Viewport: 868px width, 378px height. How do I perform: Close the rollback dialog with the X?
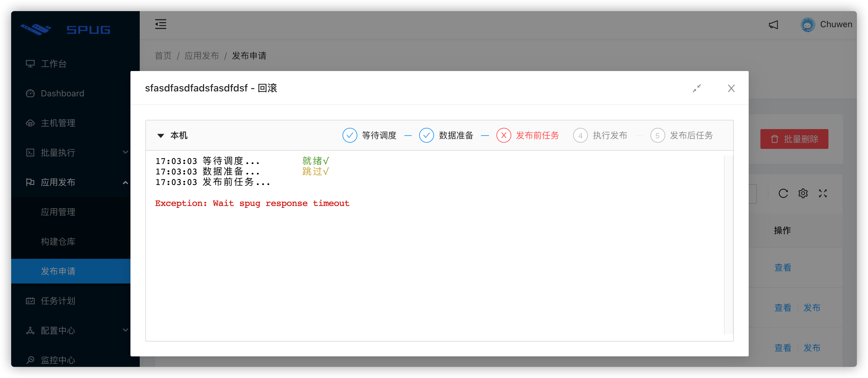click(x=731, y=88)
